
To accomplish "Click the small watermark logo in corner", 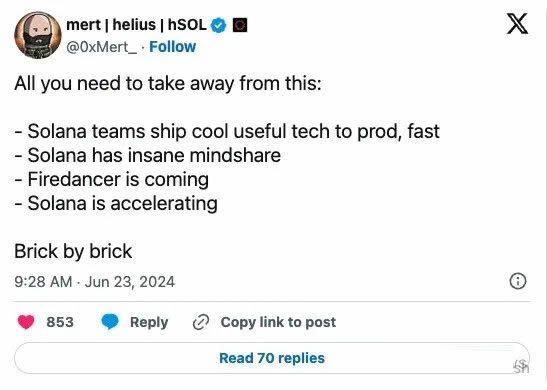I will point(521,366).
